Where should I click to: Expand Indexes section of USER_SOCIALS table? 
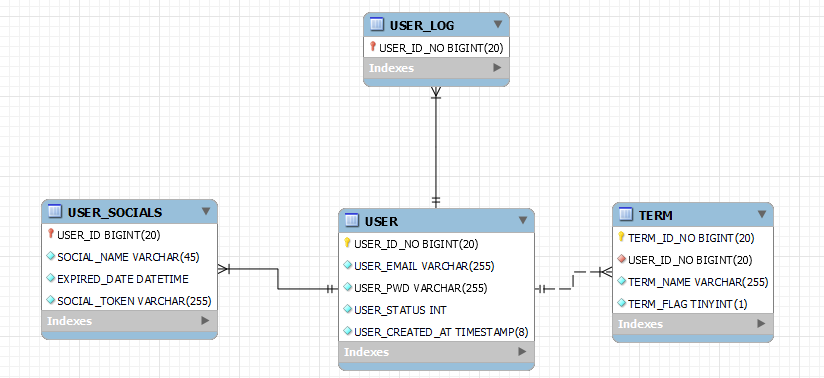(205, 321)
